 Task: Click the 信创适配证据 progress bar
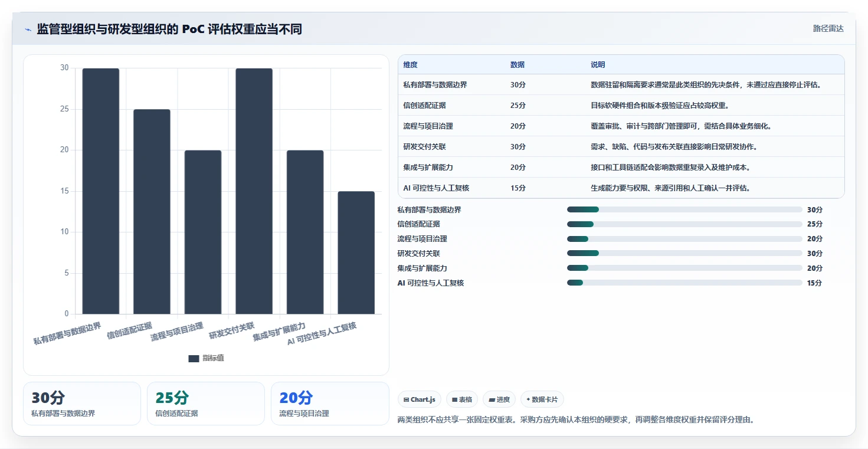pyautogui.click(x=684, y=224)
